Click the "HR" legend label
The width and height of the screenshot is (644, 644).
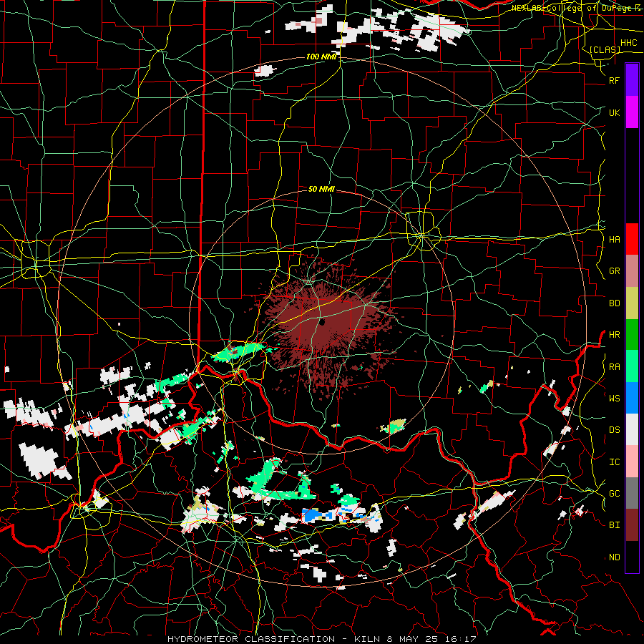pos(614,335)
